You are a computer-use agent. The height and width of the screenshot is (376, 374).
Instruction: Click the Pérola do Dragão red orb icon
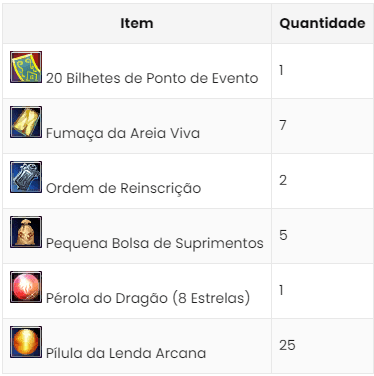[26, 287]
